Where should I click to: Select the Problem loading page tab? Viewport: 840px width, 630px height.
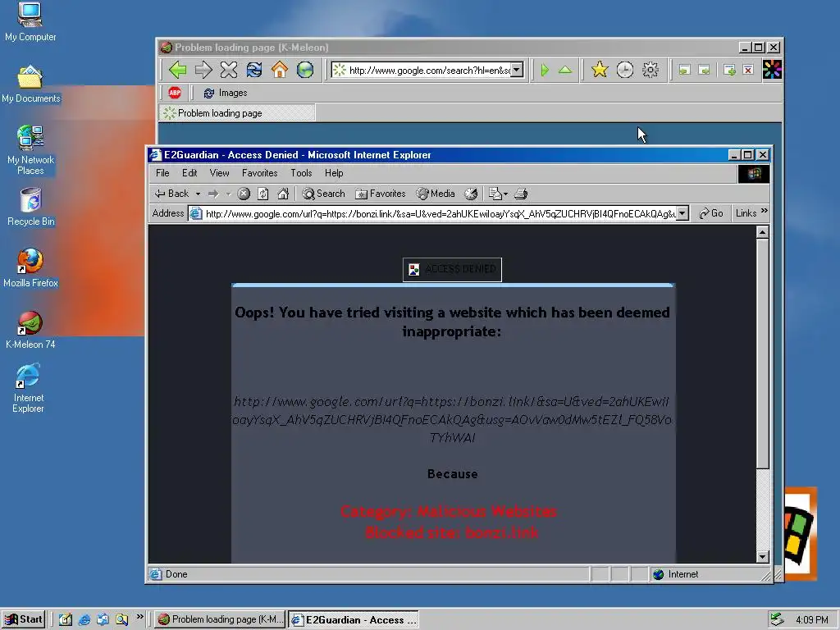click(x=237, y=113)
